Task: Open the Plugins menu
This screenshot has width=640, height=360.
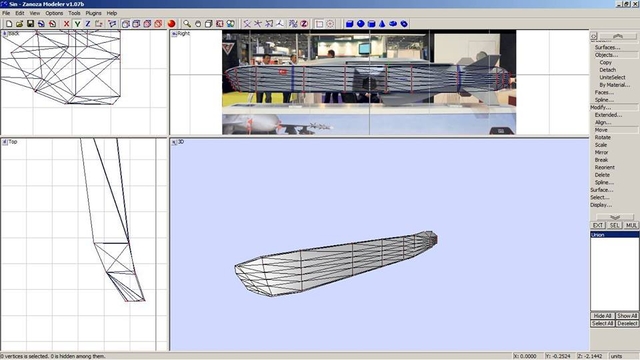Action: pos(93,13)
